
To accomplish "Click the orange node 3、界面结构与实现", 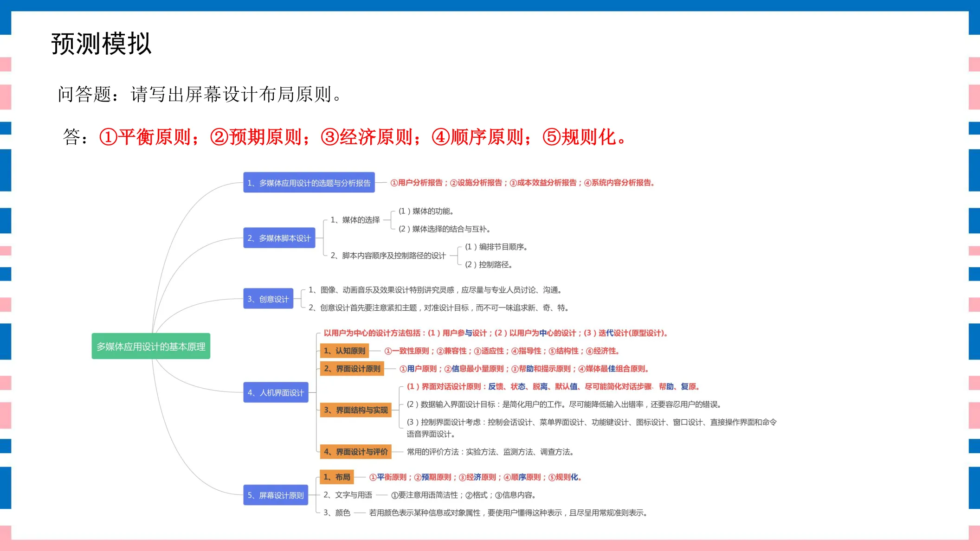I will [x=355, y=410].
